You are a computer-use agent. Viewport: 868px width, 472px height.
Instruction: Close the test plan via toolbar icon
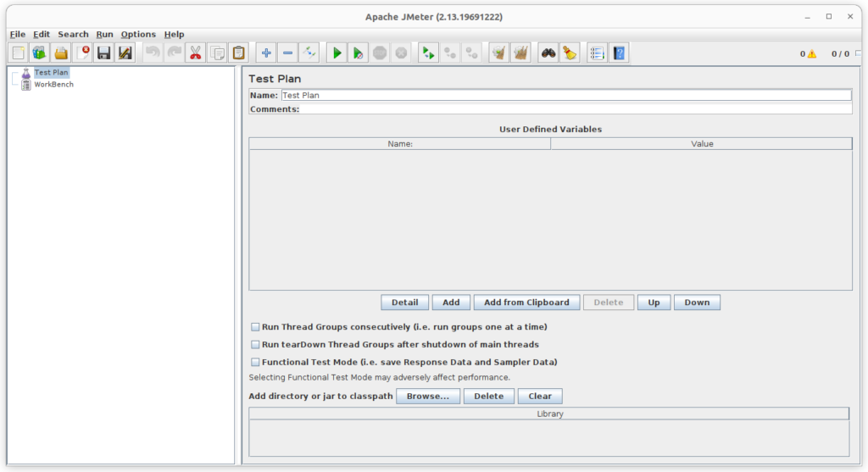[x=83, y=53]
